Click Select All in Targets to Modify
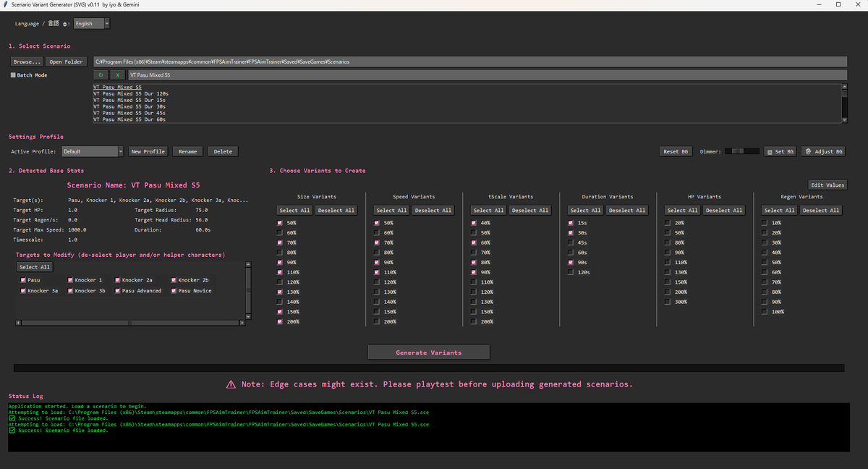This screenshot has height=469, width=868. (35, 266)
